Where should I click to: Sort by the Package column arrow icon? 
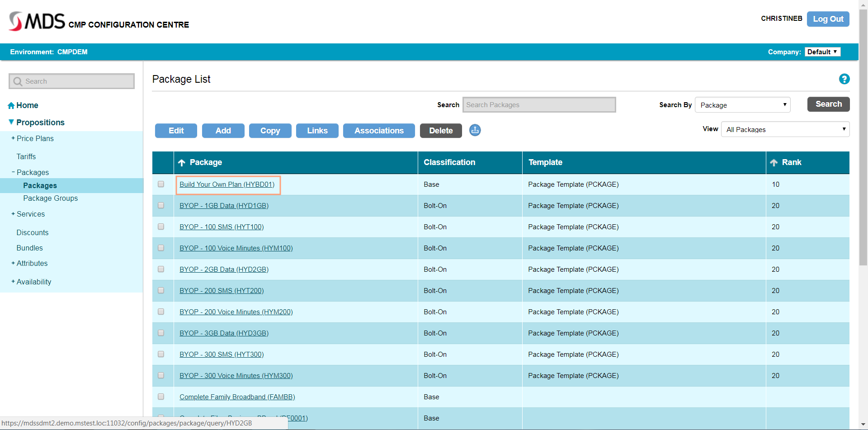[182, 163]
